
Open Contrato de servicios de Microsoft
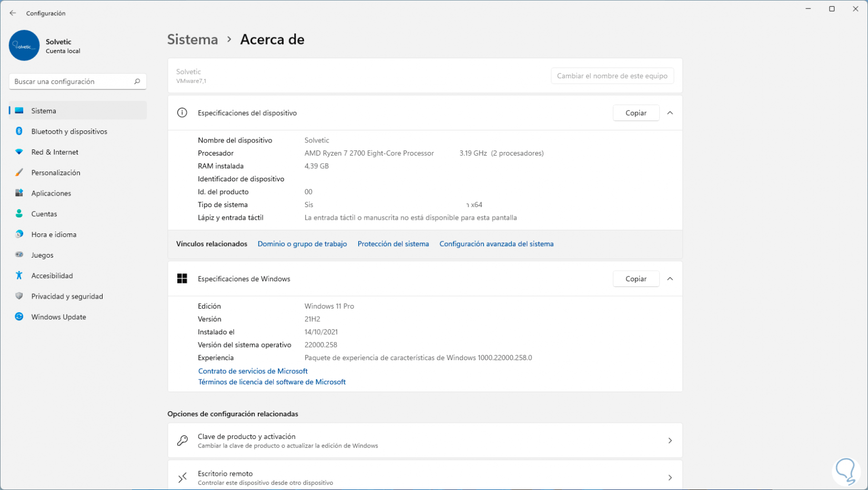point(253,371)
